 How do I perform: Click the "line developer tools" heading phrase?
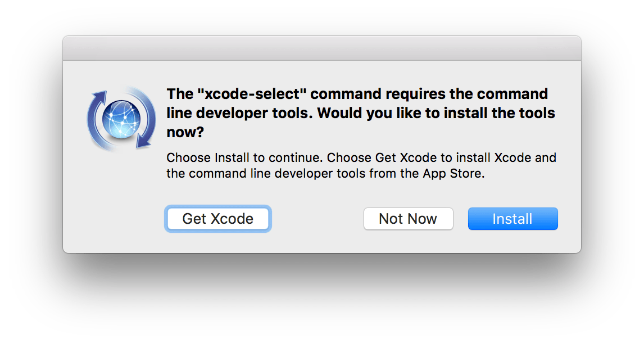coord(237,113)
